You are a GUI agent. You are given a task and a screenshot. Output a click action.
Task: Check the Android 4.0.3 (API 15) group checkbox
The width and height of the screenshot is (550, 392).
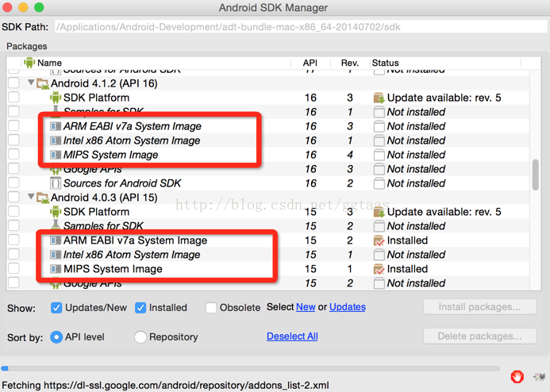[x=13, y=197]
